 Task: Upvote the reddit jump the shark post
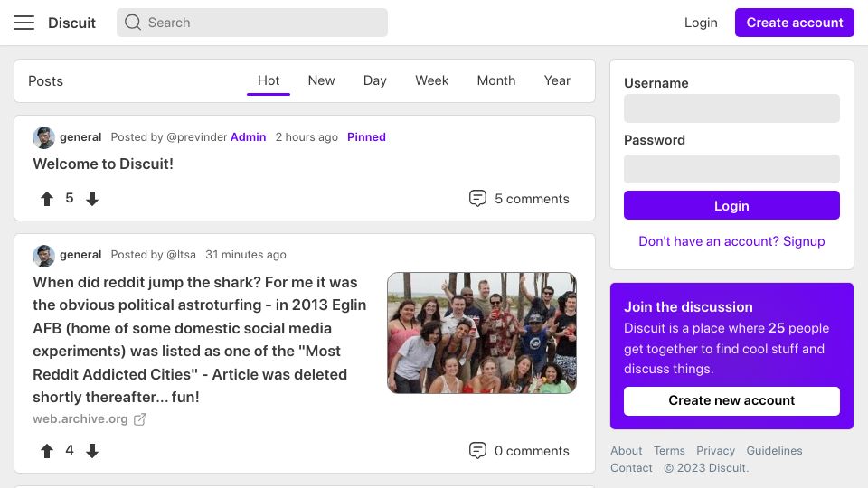47,451
